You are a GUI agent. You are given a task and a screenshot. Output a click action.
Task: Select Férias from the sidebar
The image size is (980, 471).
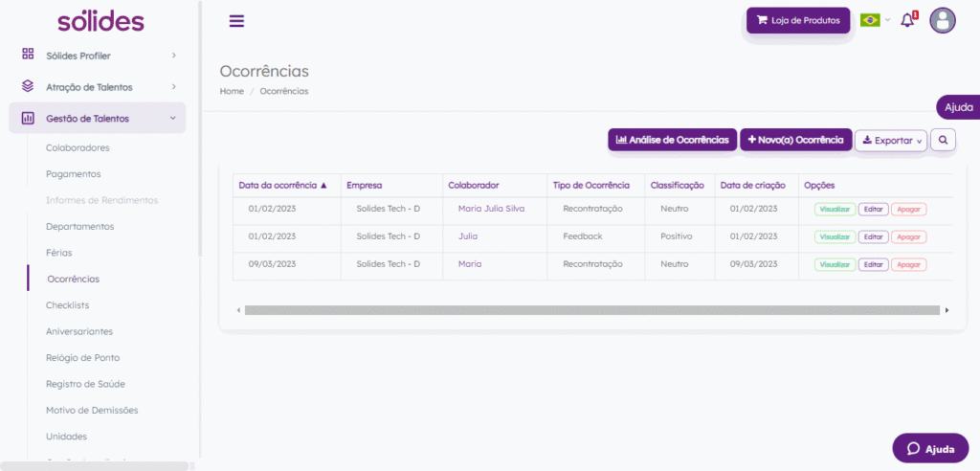click(58, 253)
